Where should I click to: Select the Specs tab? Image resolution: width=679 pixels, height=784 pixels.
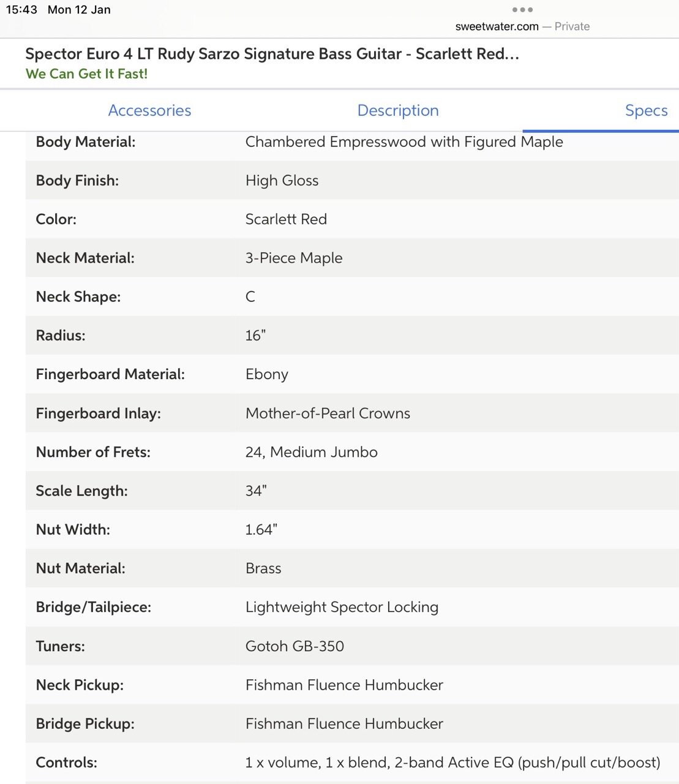click(x=646, y=110)
